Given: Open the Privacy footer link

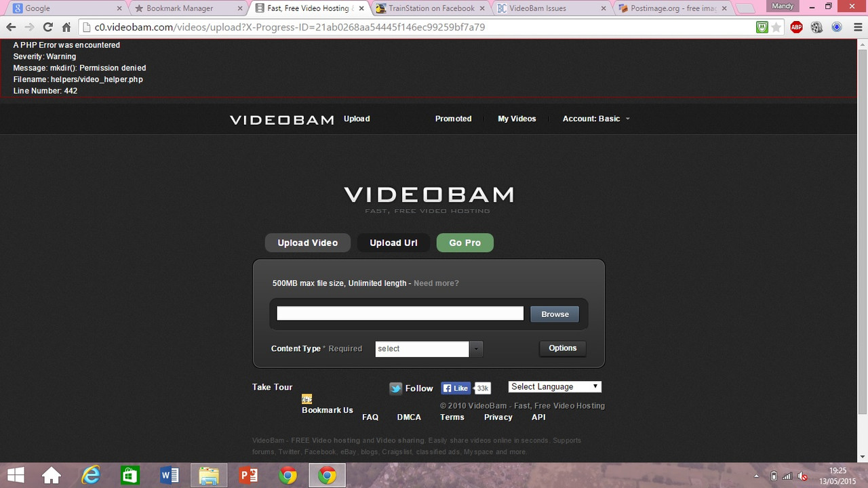Looking at the screenshot, I should [x=498, y=417].
